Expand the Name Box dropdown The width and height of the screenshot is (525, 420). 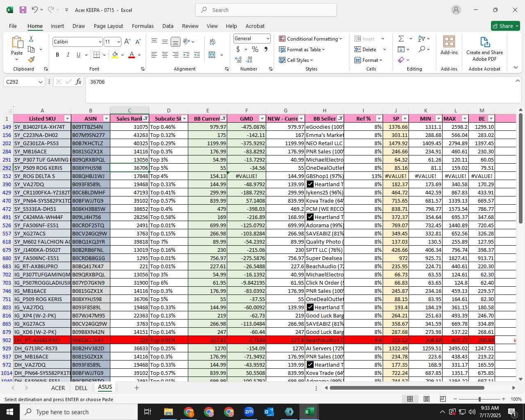pyautogui.click(x=41, y=82)
